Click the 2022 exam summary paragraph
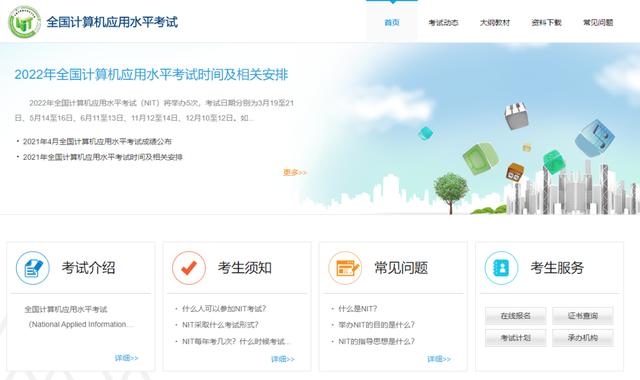 (x=154, y=110)
